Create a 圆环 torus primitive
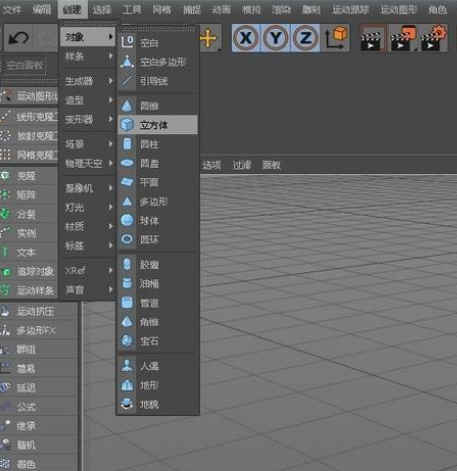 (x=158, y=239)
